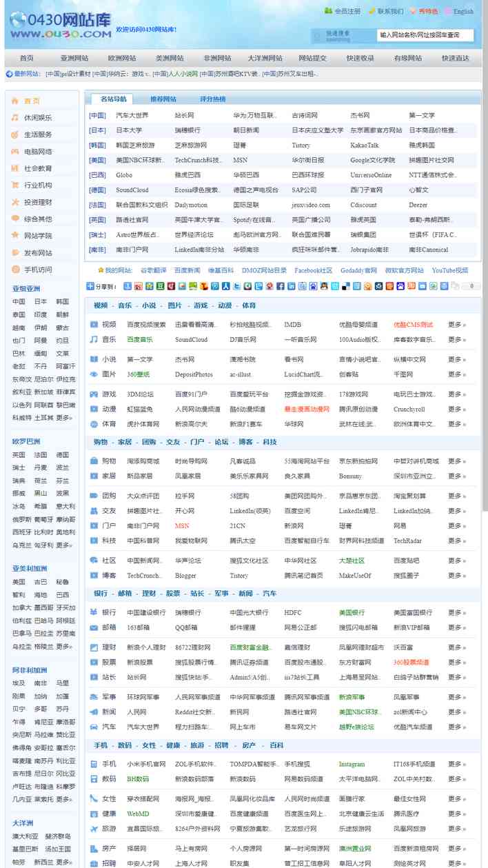Click the icon next to 生活服务
Image resolution: width=488 pixels, height=868 pixels.
tap(14, 134)
